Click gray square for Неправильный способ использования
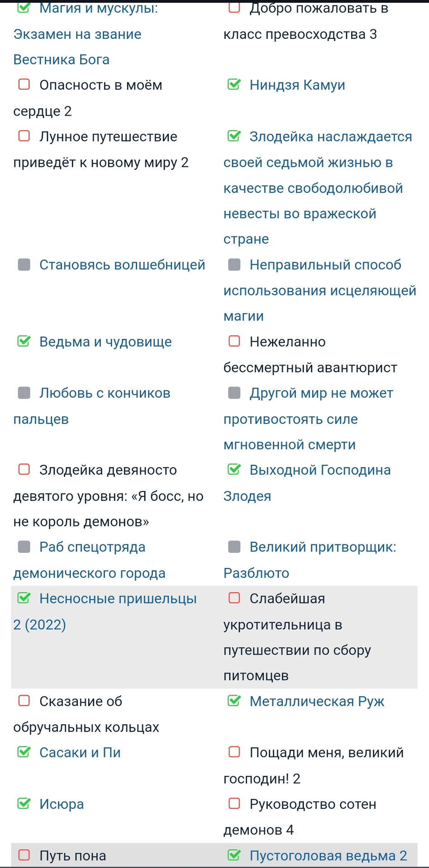 (x=234, y=264)
